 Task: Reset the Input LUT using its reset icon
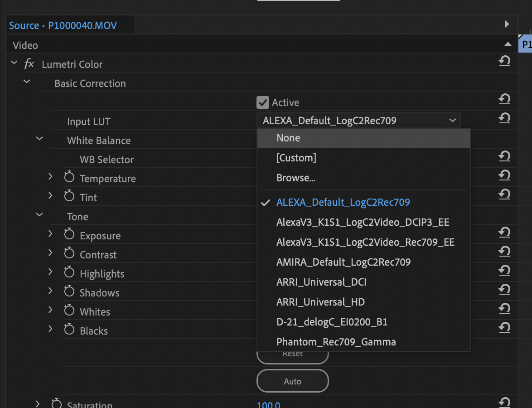(504, 118)
